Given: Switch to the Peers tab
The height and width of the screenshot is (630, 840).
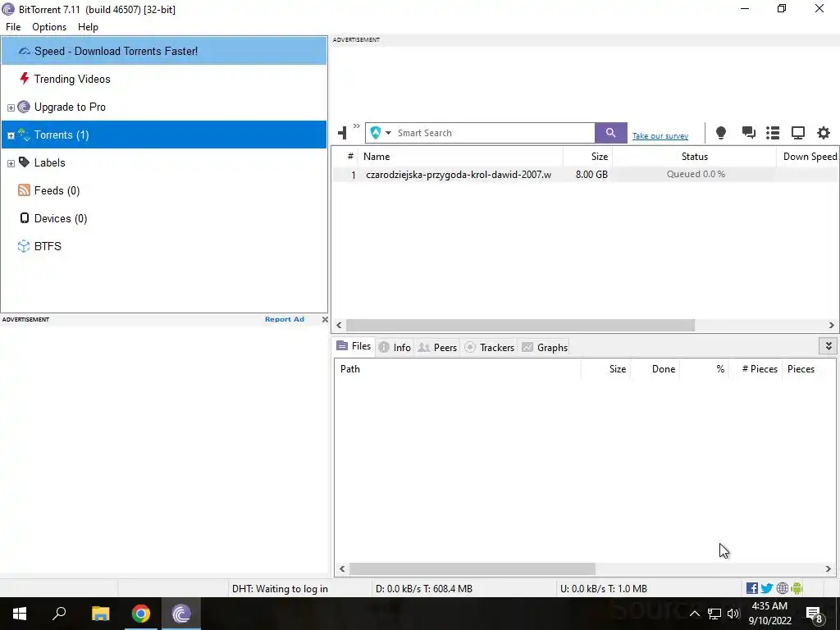Looking at the screenshot, I should click(438, 347).
